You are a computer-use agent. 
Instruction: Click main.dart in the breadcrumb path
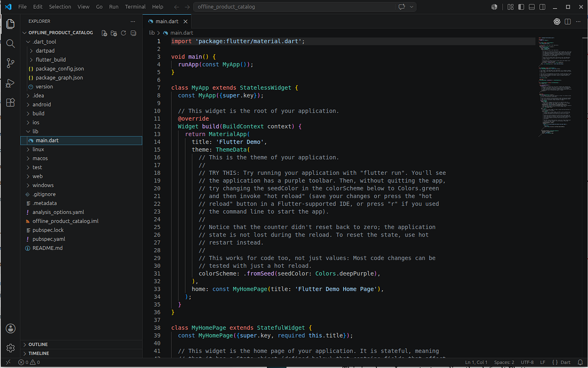(x=182, y=33)
